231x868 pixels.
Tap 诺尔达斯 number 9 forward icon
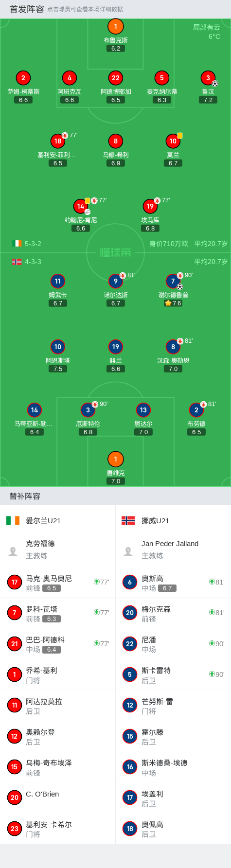(116, 281)
